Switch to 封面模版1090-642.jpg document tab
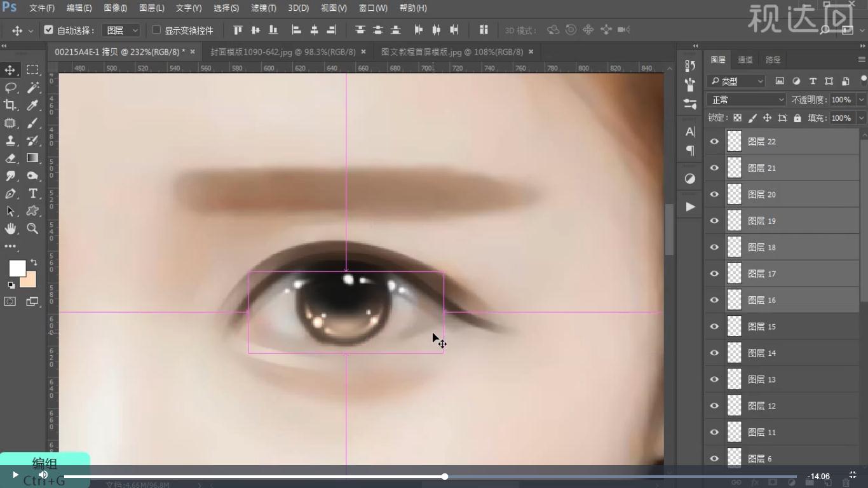The width and height of the screenshot is (868, 488). (283, 52)
